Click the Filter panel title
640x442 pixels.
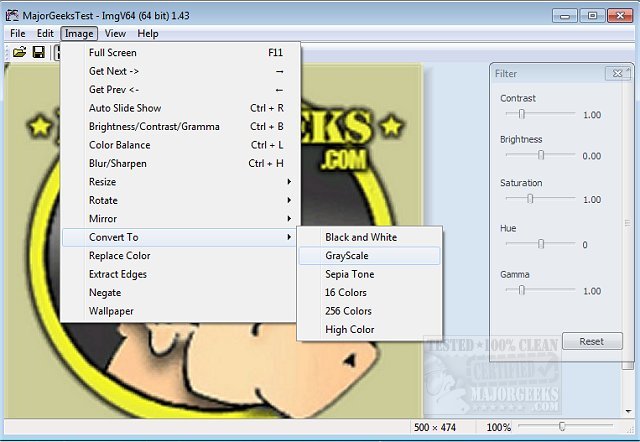(506, 74)
